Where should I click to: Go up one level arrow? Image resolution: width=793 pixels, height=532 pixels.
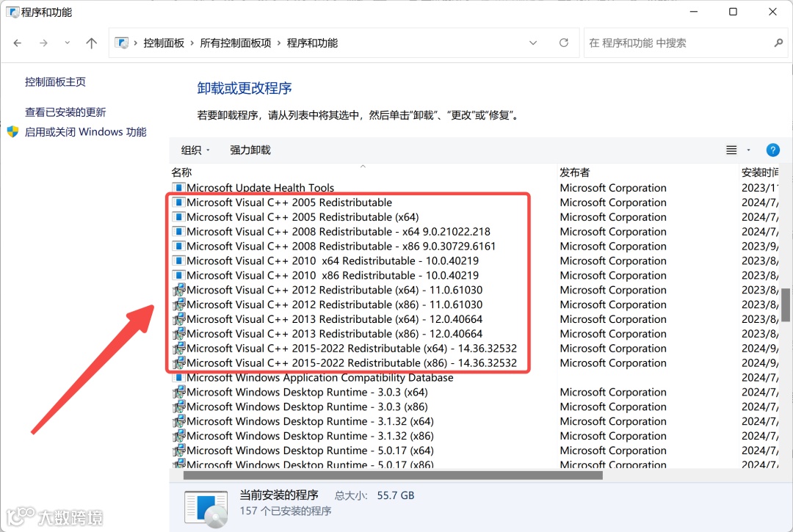click(92, 43)
